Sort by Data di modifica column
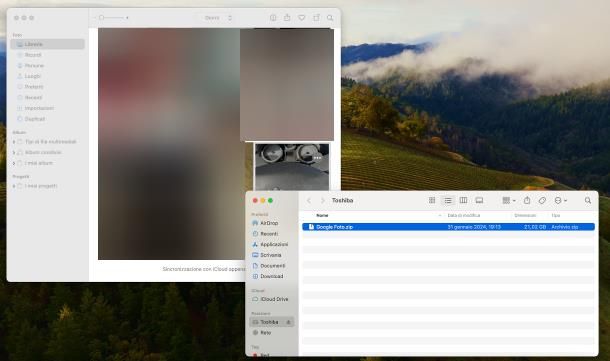 (464, 216)
